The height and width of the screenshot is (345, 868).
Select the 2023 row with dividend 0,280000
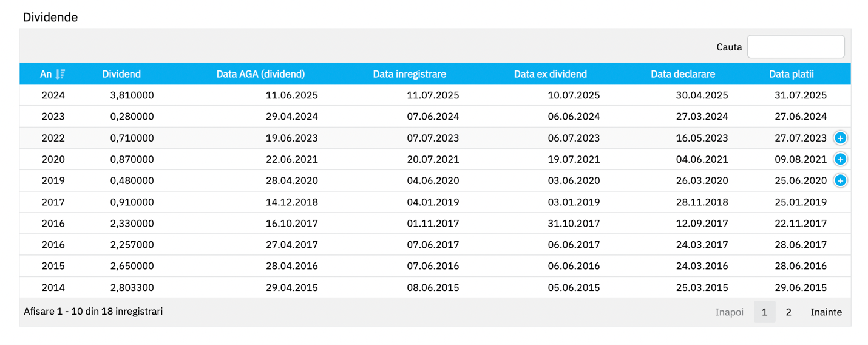pos(132,117)
